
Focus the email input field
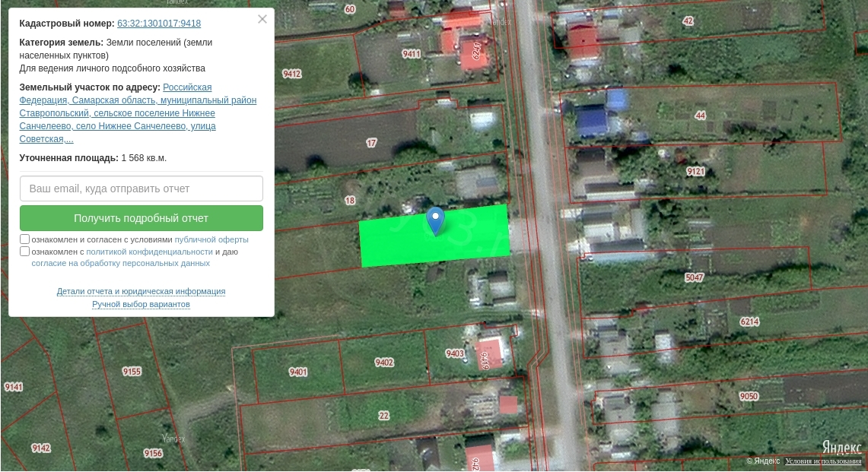click(141, 188)
